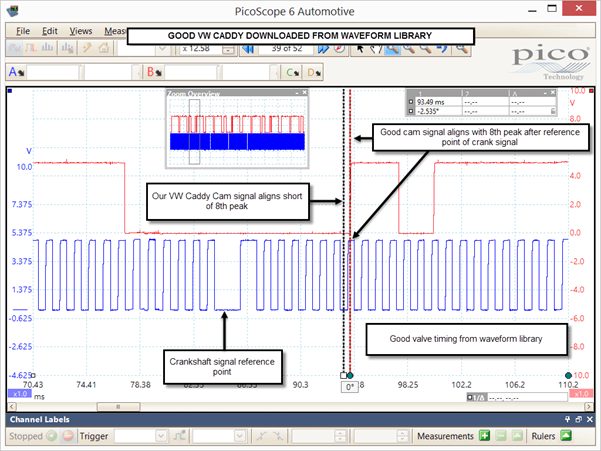The height and width of the screenshot is (451, 601).
Task: Minimize the Zoom Overview panel
Action: (x=297, y=92)
